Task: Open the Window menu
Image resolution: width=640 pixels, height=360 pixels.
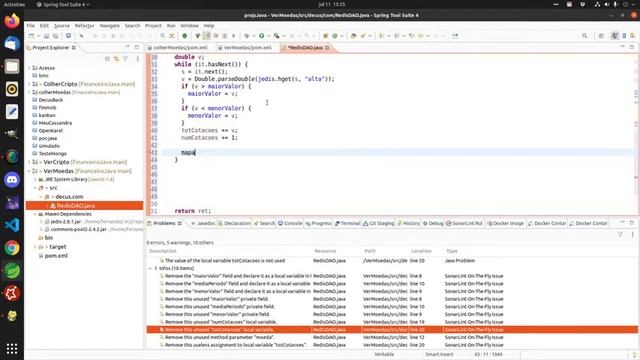Action: pos(189,26)
